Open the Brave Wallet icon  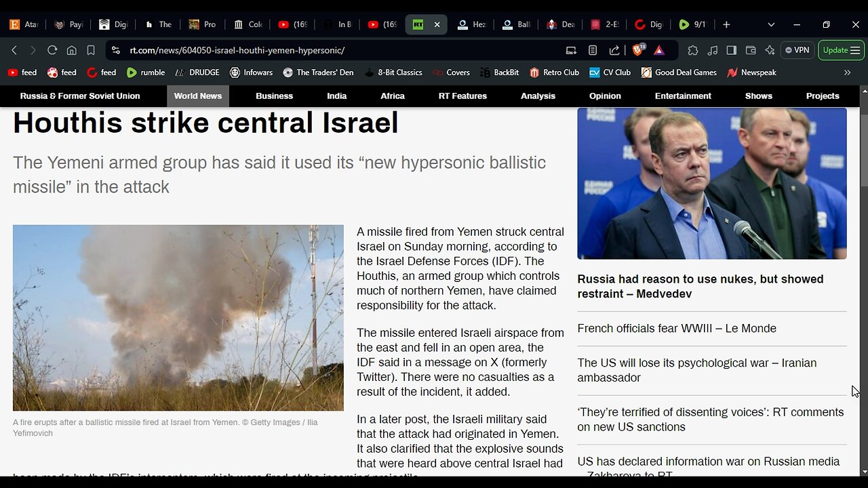[x=751, y=50]
